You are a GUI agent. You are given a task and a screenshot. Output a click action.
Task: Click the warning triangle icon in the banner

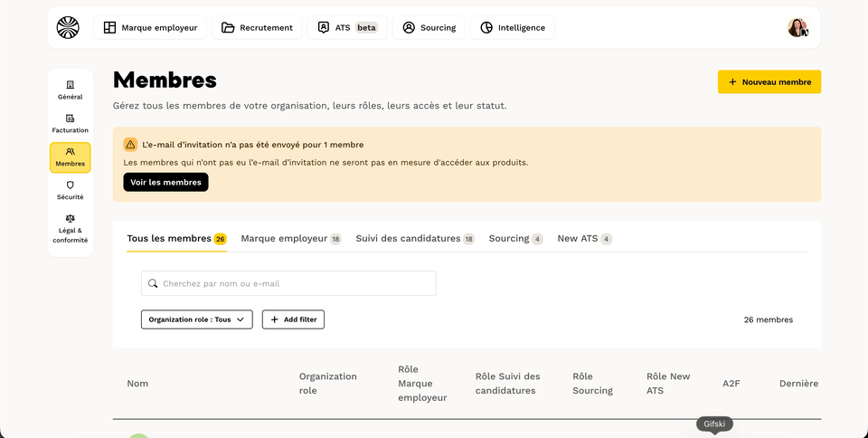(130, 145)
